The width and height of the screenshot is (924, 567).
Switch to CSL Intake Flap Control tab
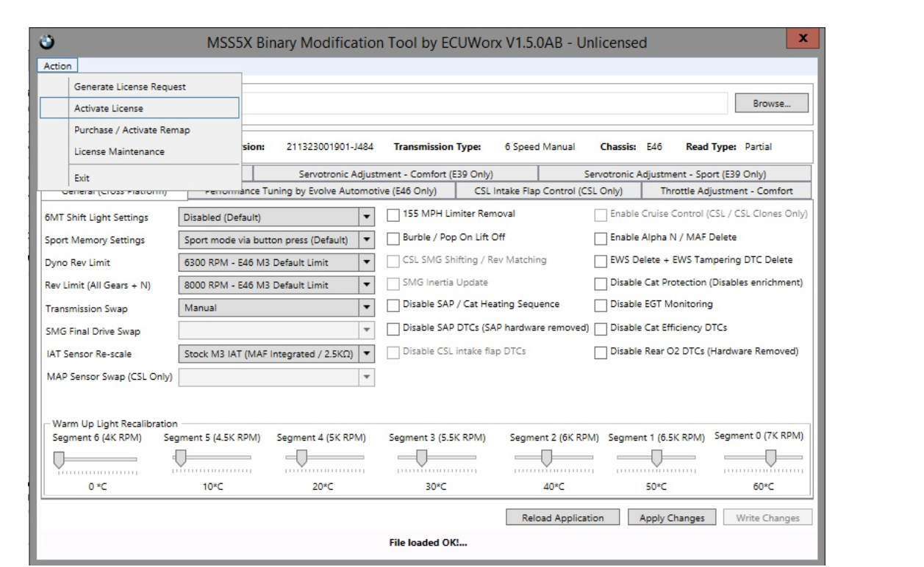click(548, 192)
